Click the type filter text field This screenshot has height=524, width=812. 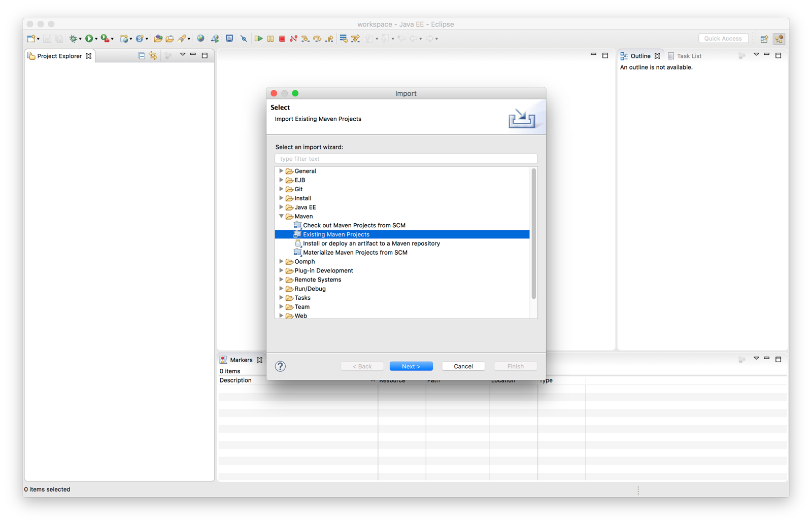click(406, 159)
